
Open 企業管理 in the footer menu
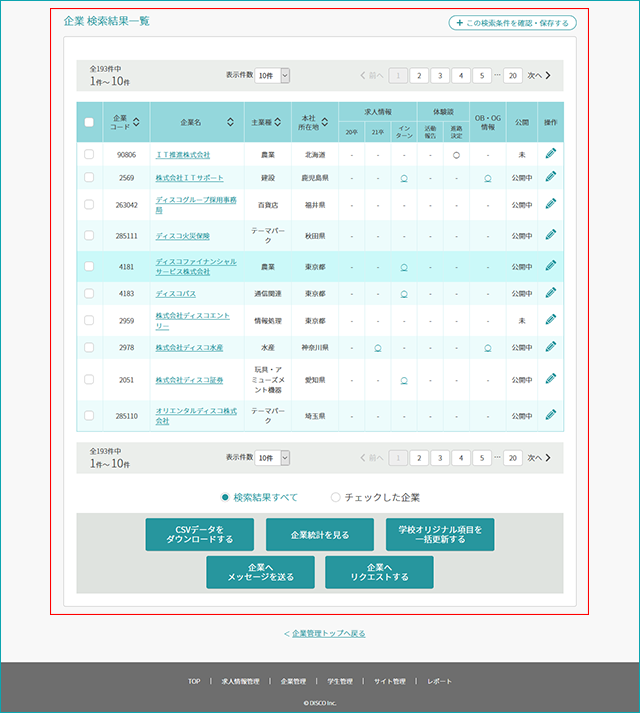click(x=293, y=681)
